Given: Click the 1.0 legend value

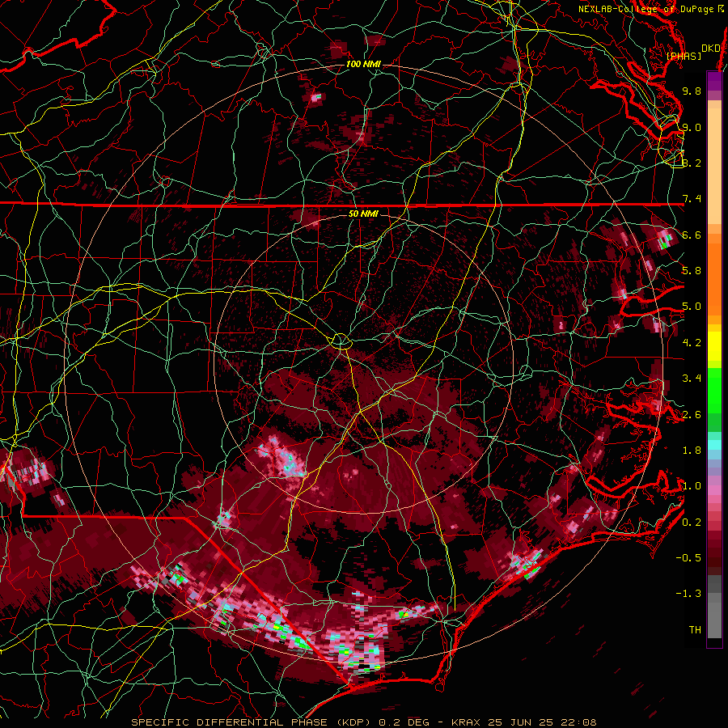Looking at the screenshot, I should click(692, 486).
